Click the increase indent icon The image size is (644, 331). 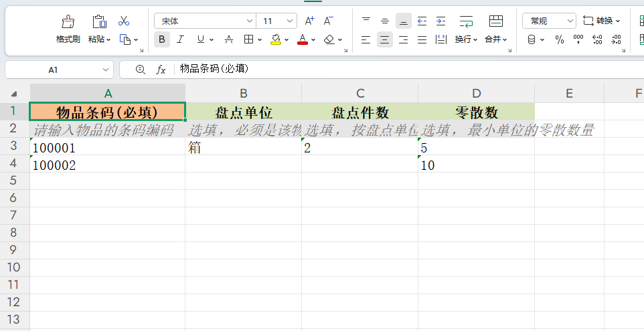[440, 21]
